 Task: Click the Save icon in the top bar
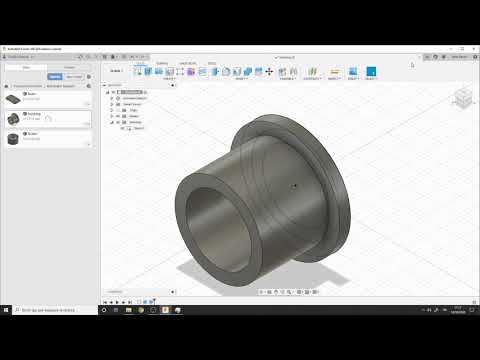pos(124,57)
